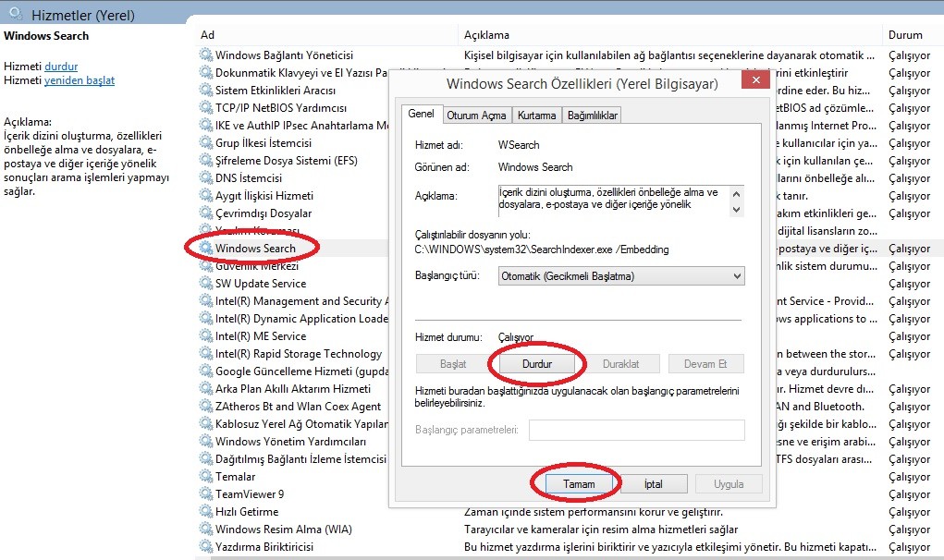Click the gear icon beside DNS İstemcisi

click(206, 178)
